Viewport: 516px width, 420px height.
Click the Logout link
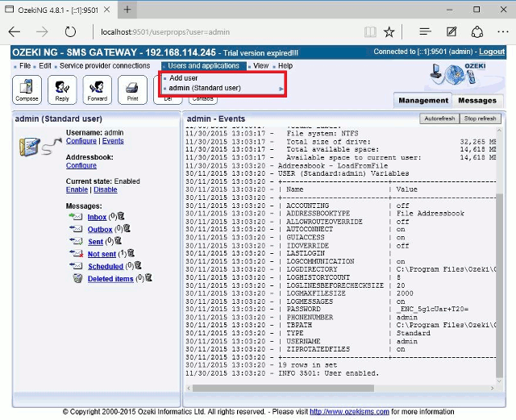491,52
